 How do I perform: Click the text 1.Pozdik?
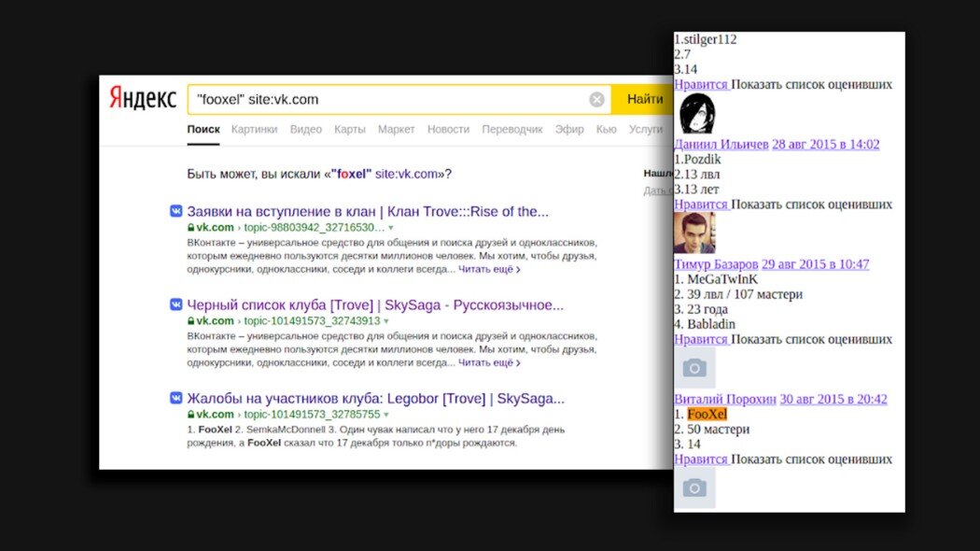[697, 160]
